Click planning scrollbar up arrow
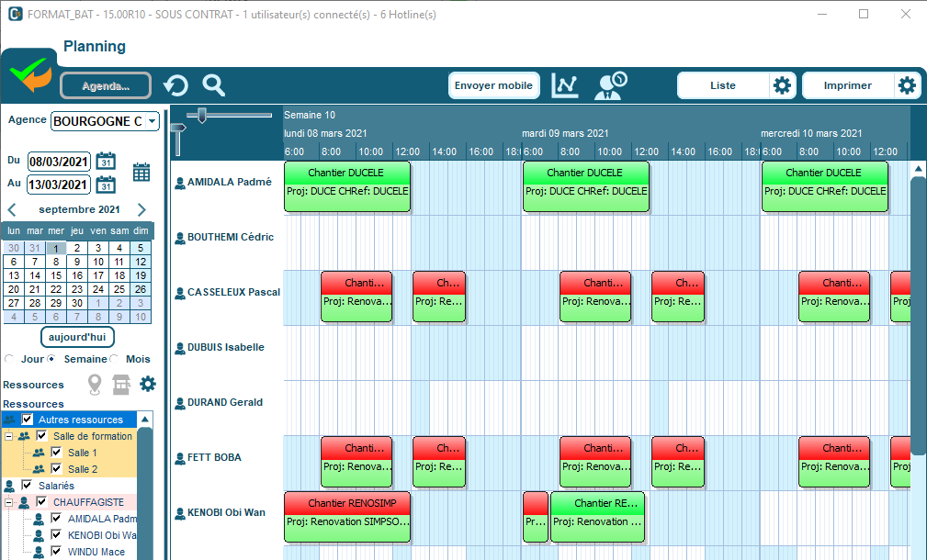The height and width of the screenshot is (560, 927). pyautogui.click(x=918, y=168)
